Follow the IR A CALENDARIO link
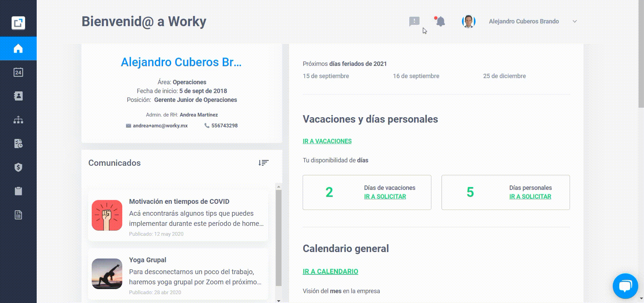The height and width of the screenshot is (303, 644). [x=330, y=271]
